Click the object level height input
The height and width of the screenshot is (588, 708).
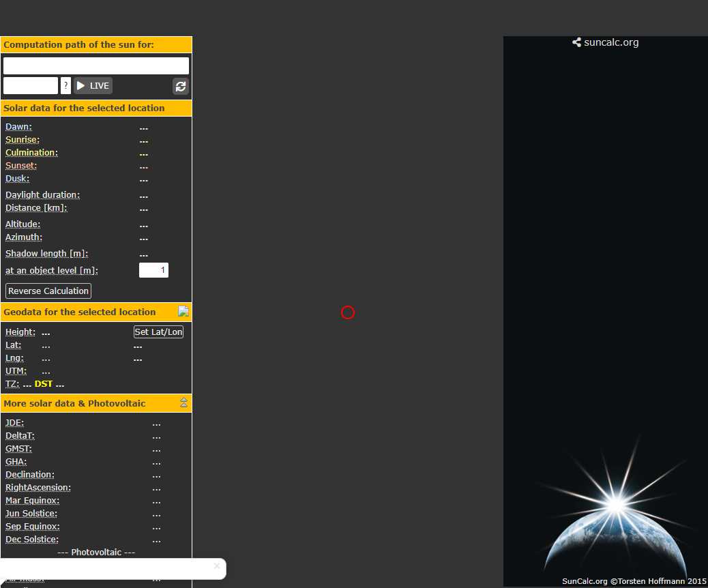[153, 270]
